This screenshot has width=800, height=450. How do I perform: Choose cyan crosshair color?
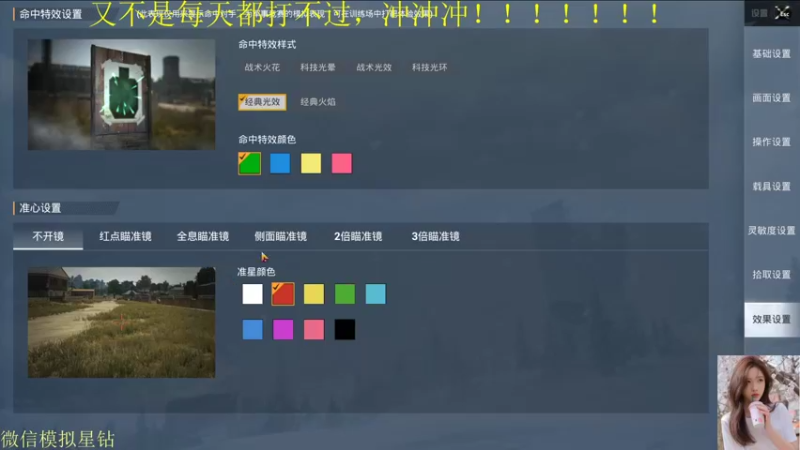click(376, 294)
